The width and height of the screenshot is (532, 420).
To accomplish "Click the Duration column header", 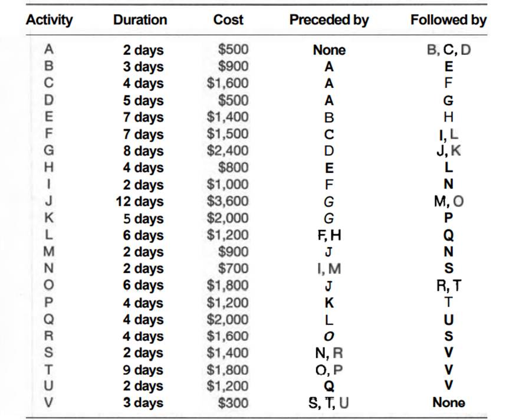I will [140, 20].
